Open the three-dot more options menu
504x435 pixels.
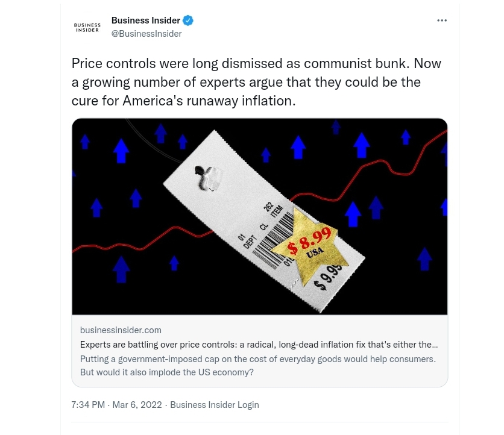pos(442,20)
